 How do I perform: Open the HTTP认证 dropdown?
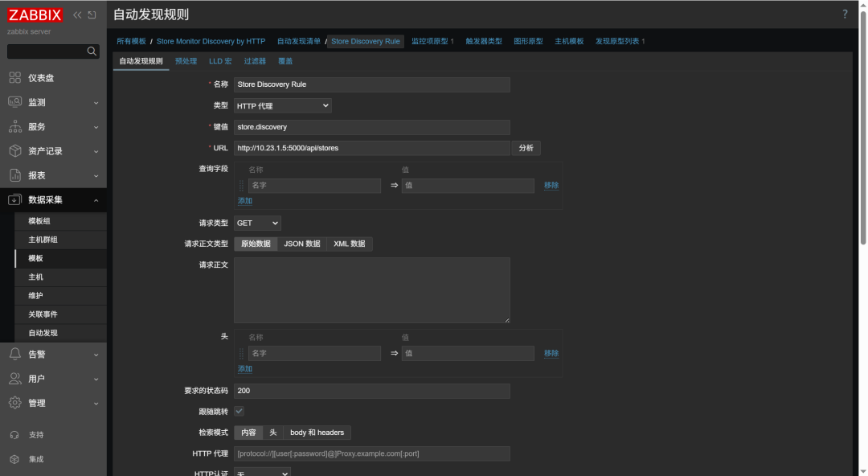coord(262,472)
